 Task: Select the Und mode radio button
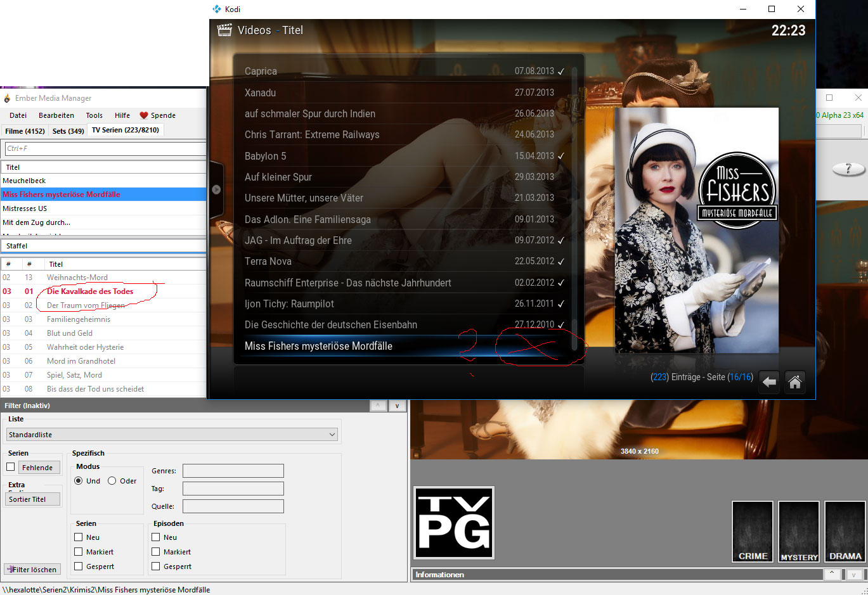point(79,481)
